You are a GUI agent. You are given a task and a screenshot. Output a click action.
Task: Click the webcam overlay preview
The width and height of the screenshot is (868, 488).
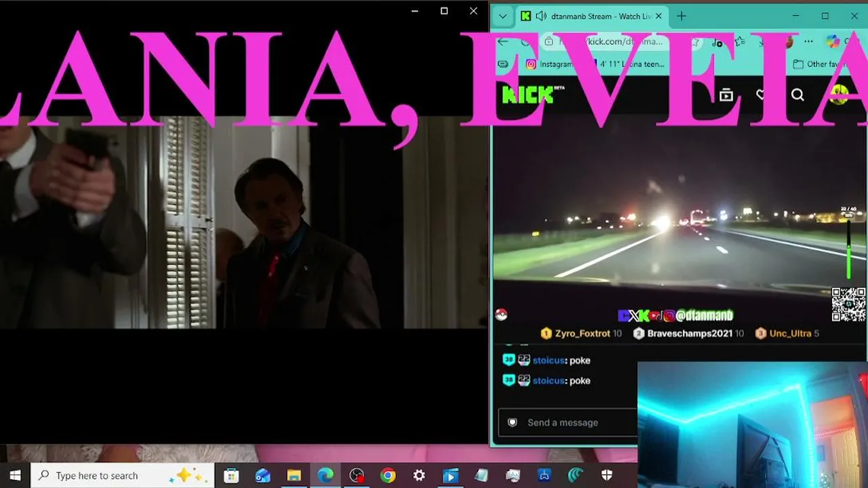753,424
